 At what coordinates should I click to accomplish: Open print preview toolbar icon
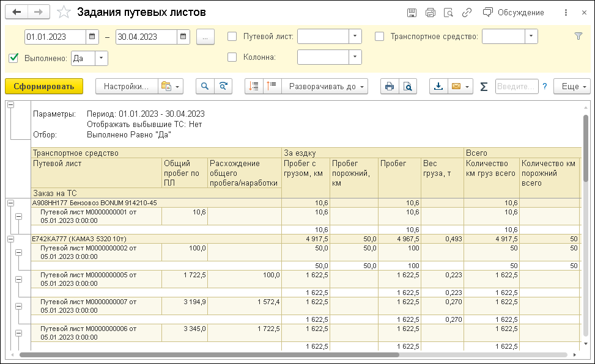tap(407, 87)
